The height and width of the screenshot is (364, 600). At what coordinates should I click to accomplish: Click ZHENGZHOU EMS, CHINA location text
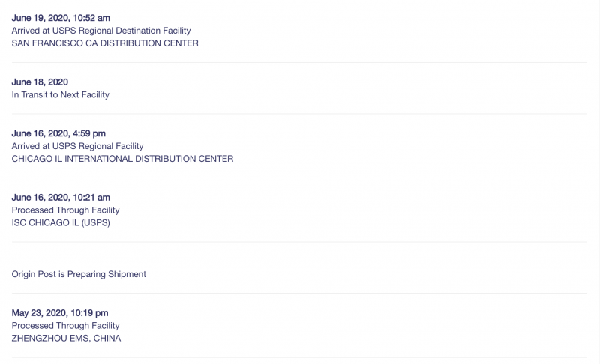66,339
